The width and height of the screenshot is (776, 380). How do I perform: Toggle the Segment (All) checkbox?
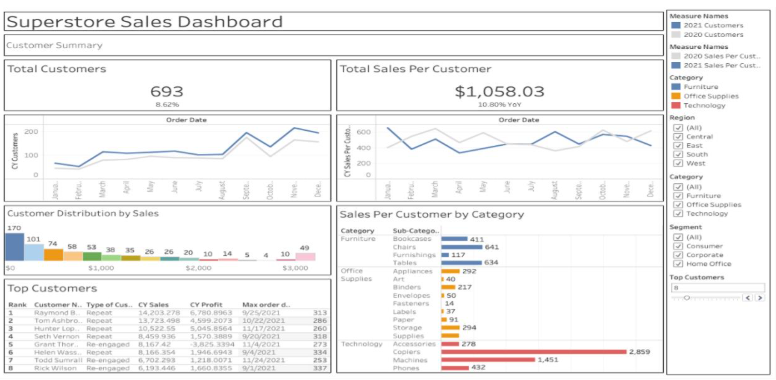(x=678, y=237)
